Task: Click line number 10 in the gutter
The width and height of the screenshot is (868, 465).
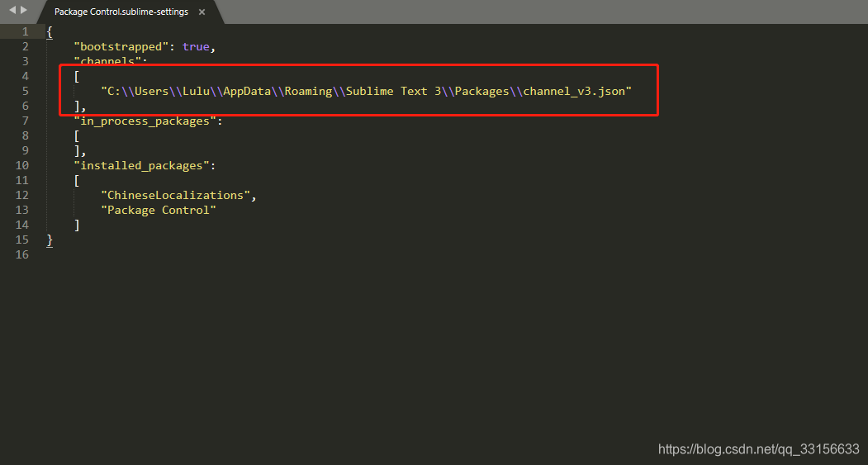Action: coord(22,165)
